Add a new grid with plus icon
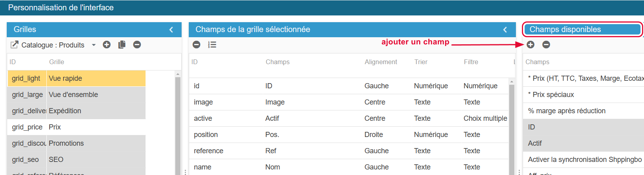This screenshot has height=175, width=644. tap(107, 45)
